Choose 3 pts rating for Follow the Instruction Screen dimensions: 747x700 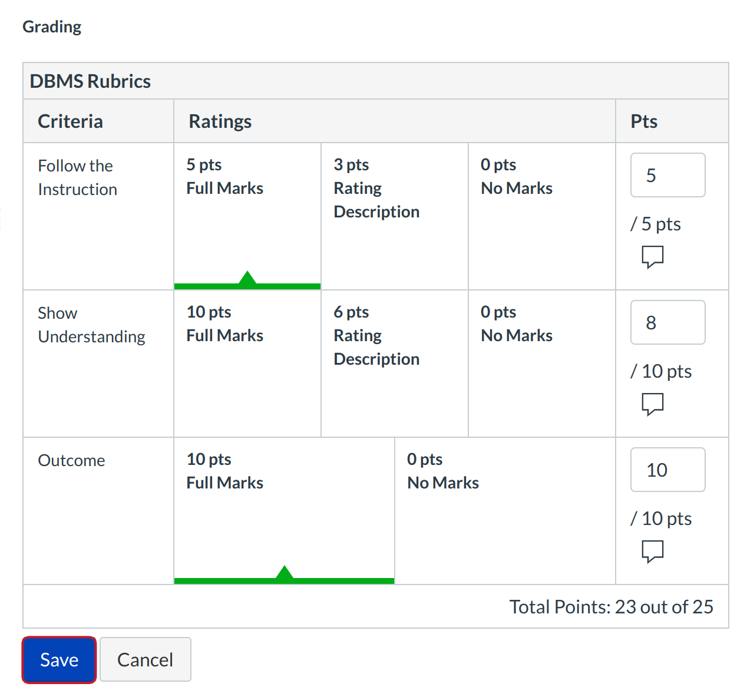pyautogui.click(x=394, y=216)
